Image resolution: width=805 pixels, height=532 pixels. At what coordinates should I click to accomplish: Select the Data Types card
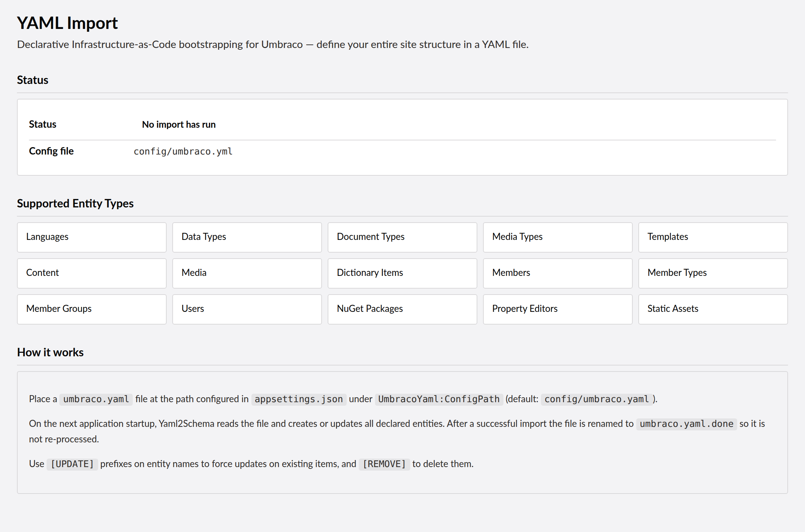pos(247,237)
